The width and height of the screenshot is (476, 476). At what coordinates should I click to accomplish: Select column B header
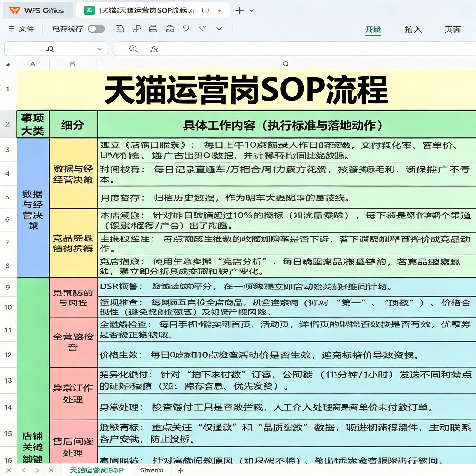coord(73,64)
